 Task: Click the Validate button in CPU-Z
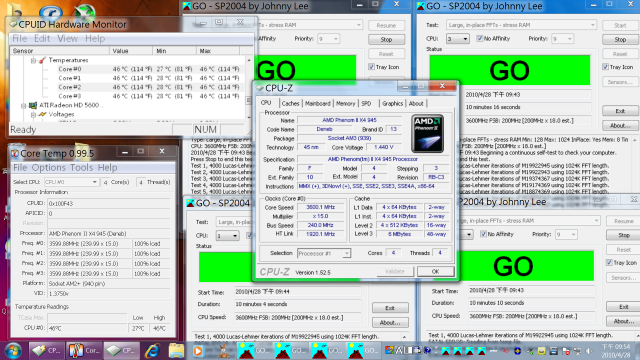coord(395,271)
